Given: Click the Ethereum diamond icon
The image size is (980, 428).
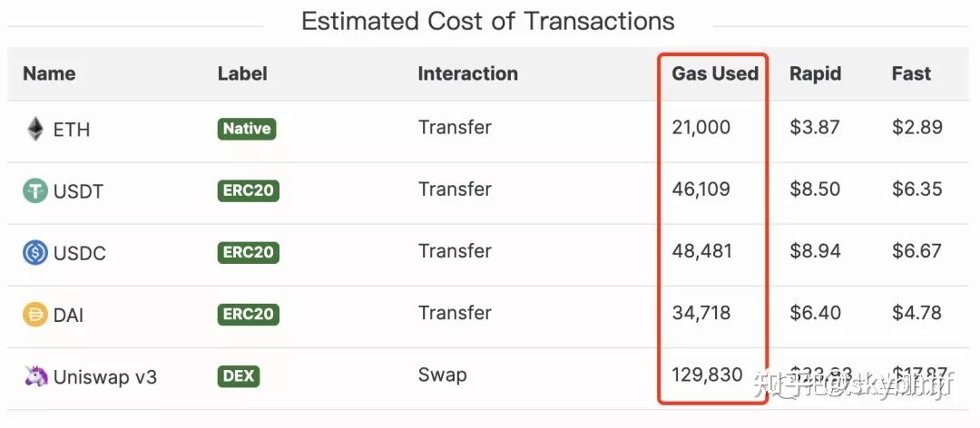Looking at the screenshot, I should (x=35, y=129).
